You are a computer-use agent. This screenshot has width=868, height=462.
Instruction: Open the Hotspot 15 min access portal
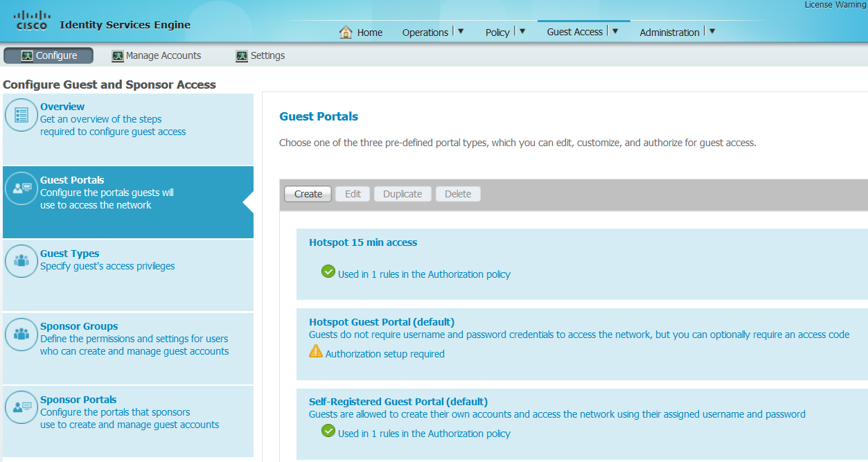click(x=363, y=242)
